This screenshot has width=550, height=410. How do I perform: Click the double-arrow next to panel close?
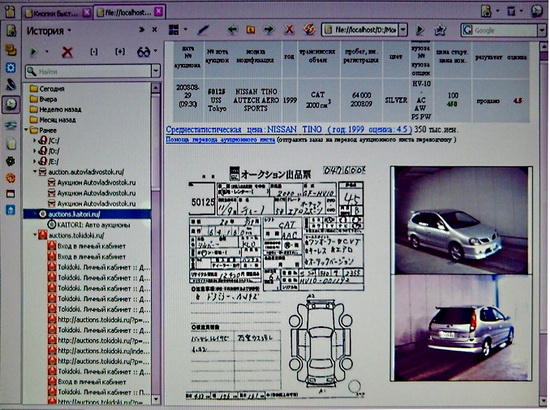coord(142,30)
